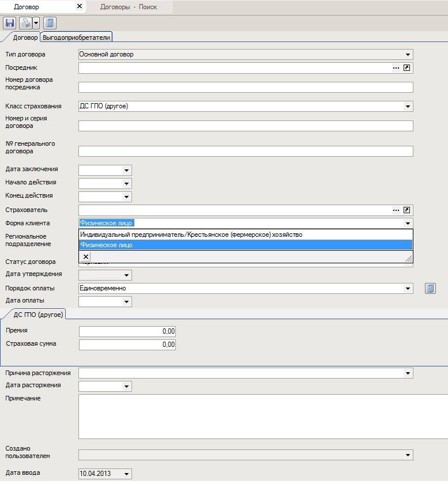Open the Дата заключения date picker
This screenshot has height=484, width=448.
tap(126, 170)
